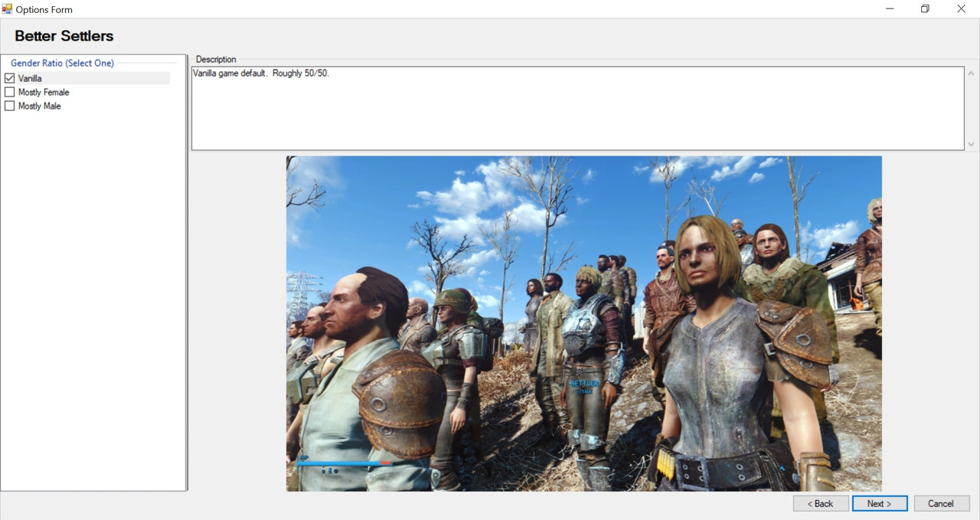Close the Options Form window

(961, 9)
